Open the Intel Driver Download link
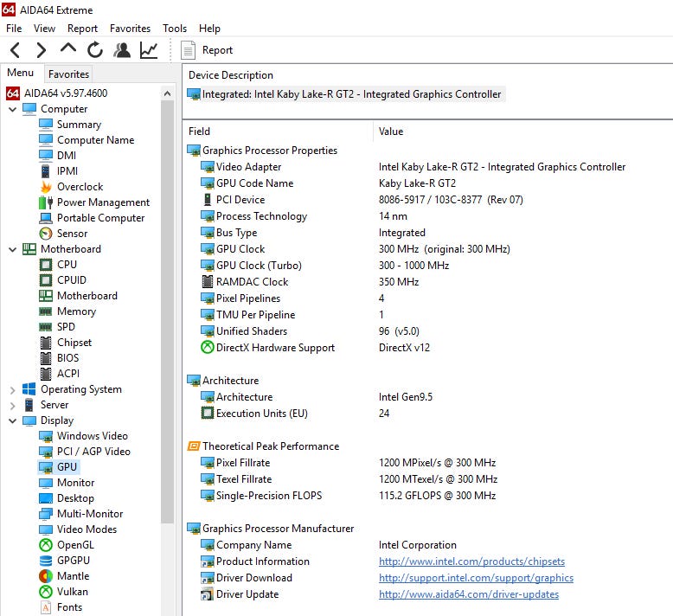Screen dimensions: 673x616 (476, 578)
